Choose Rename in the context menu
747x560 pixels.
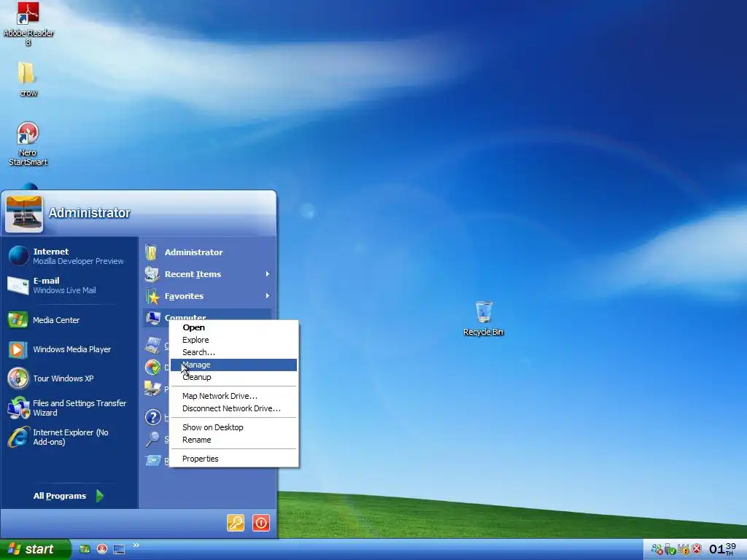pos(234,440)
